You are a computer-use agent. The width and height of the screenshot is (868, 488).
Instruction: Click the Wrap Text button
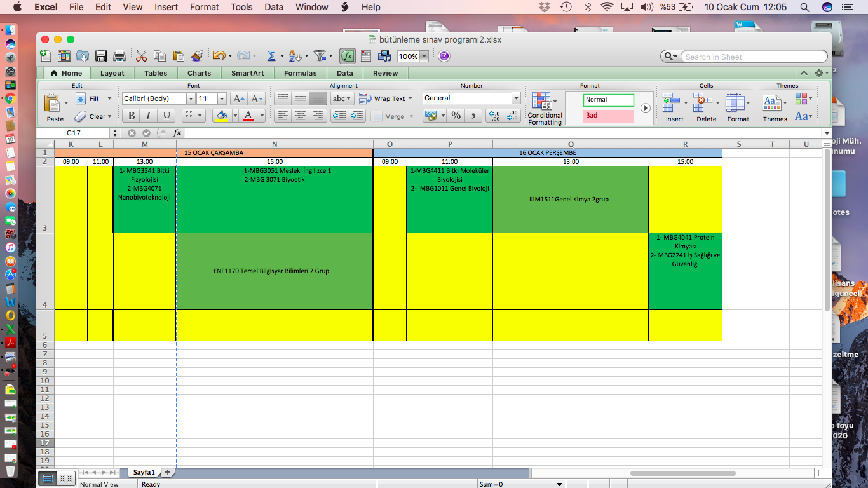click(384, 98)
